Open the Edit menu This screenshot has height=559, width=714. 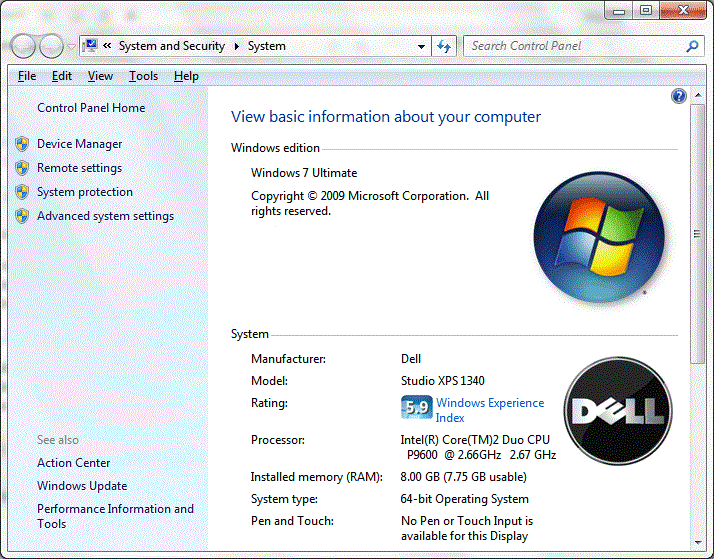tap(61, 76)
